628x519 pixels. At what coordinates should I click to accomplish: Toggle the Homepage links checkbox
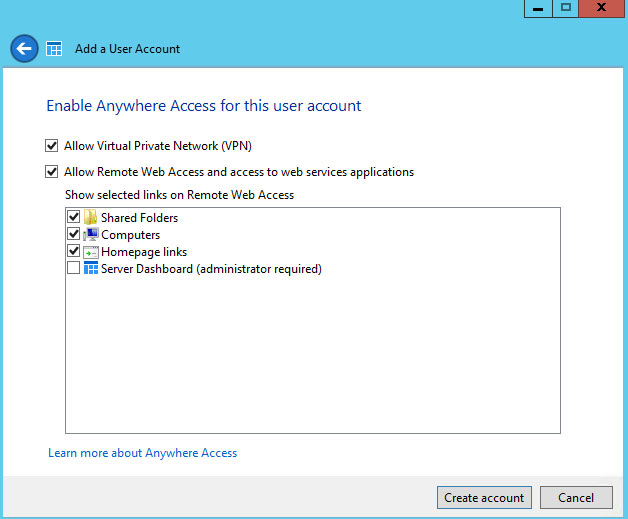coord(73,252)
